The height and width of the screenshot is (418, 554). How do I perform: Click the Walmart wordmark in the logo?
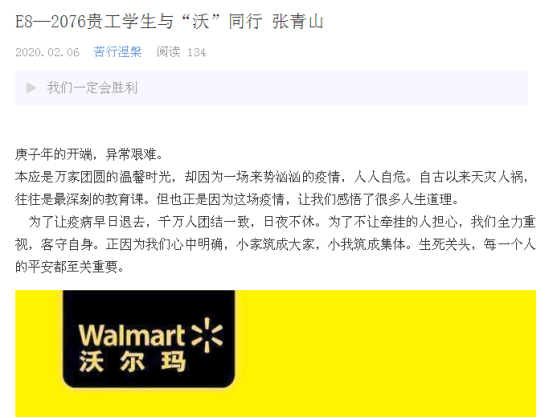point(132,336)
